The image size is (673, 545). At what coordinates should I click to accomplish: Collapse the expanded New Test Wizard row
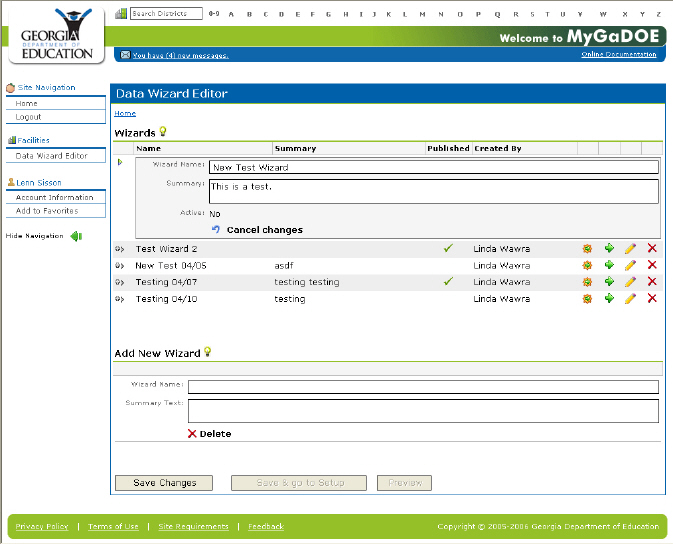pos(120,162)
